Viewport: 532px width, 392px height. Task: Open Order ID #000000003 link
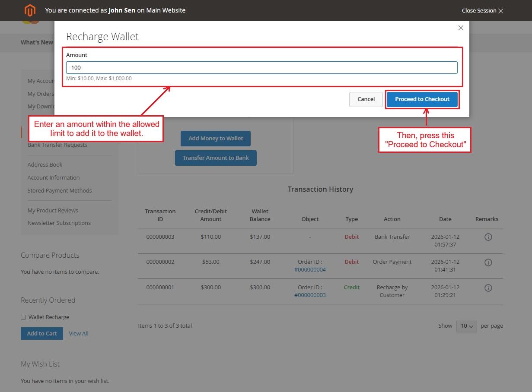click(x=310, y=295)
